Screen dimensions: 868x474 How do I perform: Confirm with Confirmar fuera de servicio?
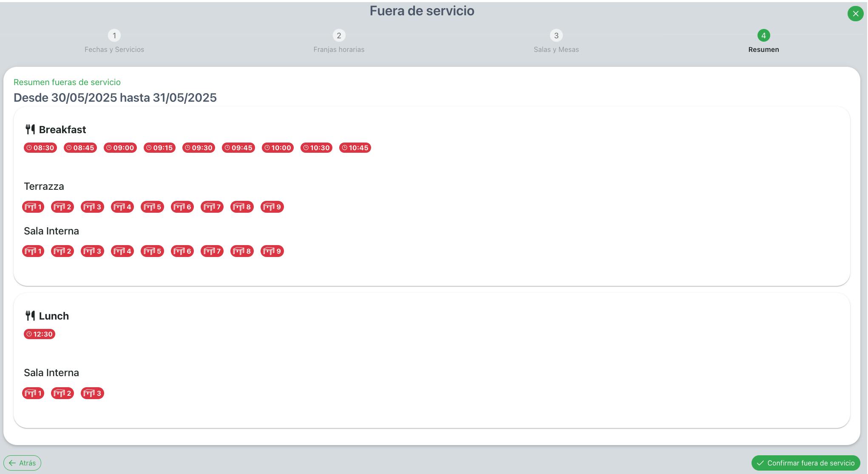coord(806,463)
